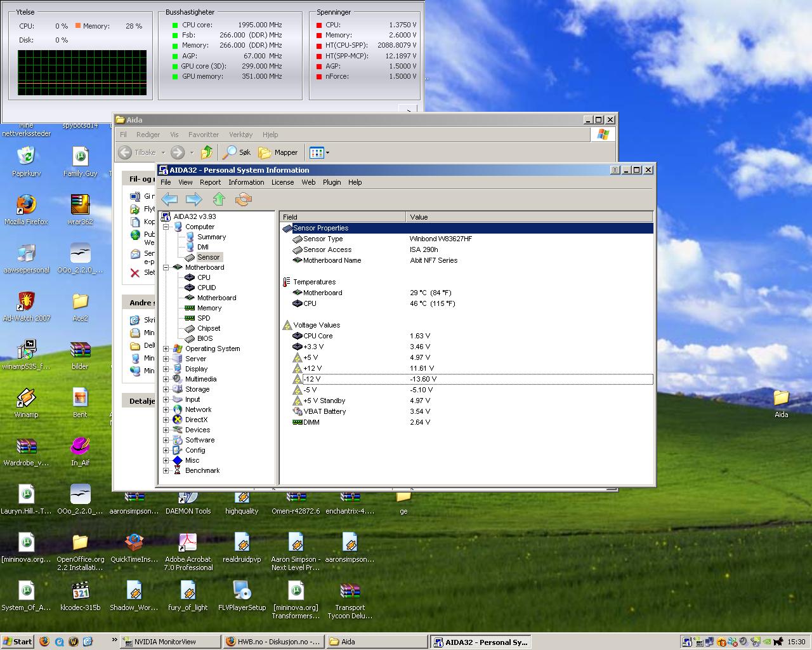Expand the Network tree node
812x650 pixels.
[x=166, y=409]
